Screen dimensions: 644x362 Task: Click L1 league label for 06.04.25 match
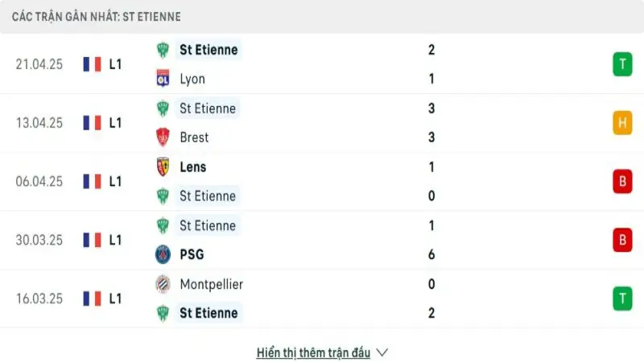pos(115,181)
